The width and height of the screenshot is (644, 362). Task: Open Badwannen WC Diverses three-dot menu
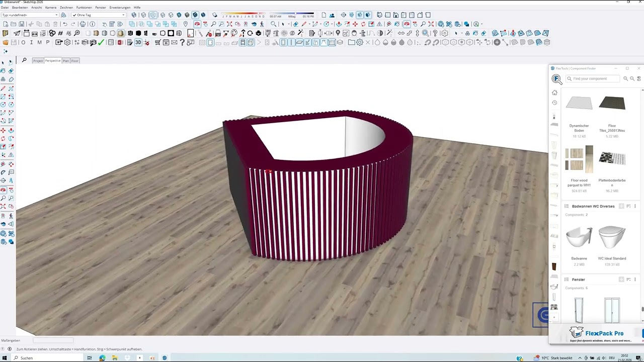coord(635,206)
